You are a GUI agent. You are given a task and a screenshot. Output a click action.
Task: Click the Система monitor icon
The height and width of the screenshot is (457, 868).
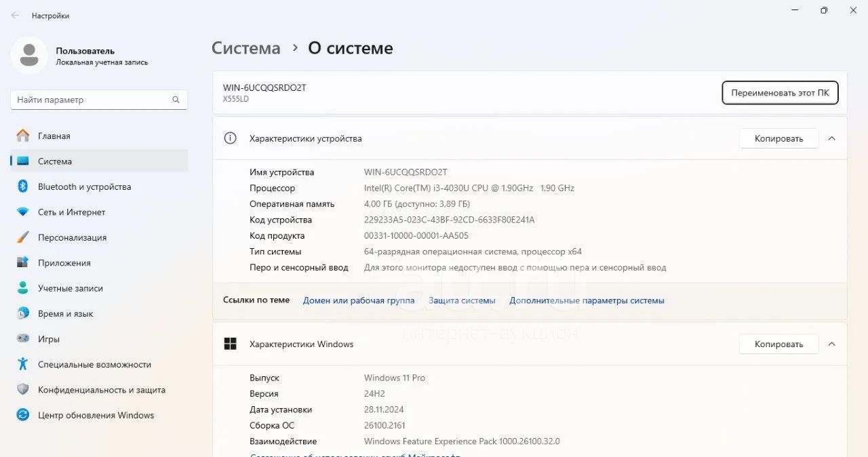click(x=23, y=161)
